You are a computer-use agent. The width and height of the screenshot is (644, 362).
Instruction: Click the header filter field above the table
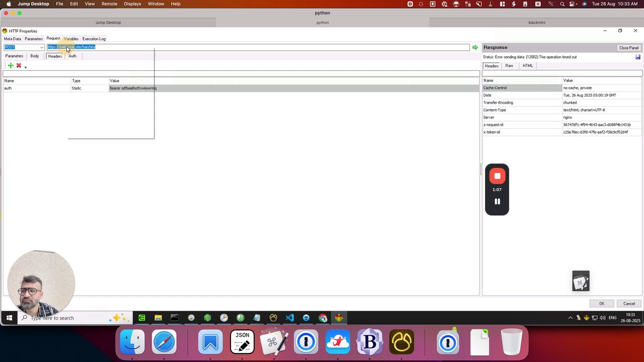(241, 74)
